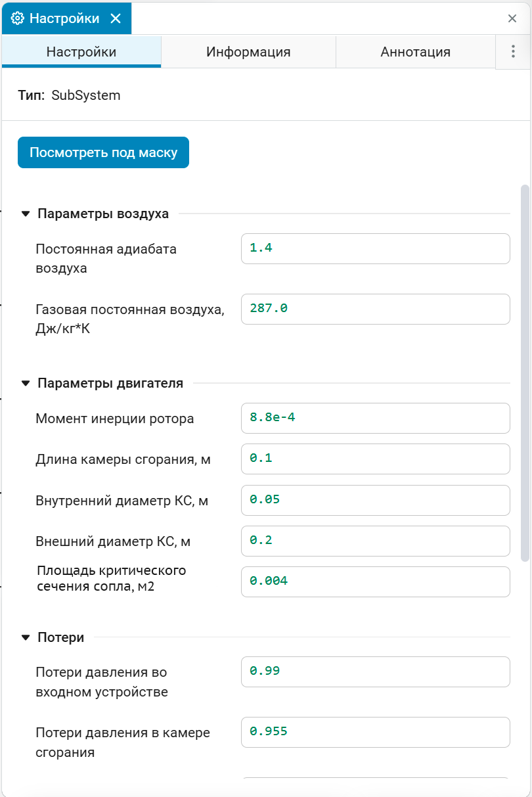Collapse the Параметры воздуха section
This screenshot has height=797, width=532.
(x=26, y=214)
